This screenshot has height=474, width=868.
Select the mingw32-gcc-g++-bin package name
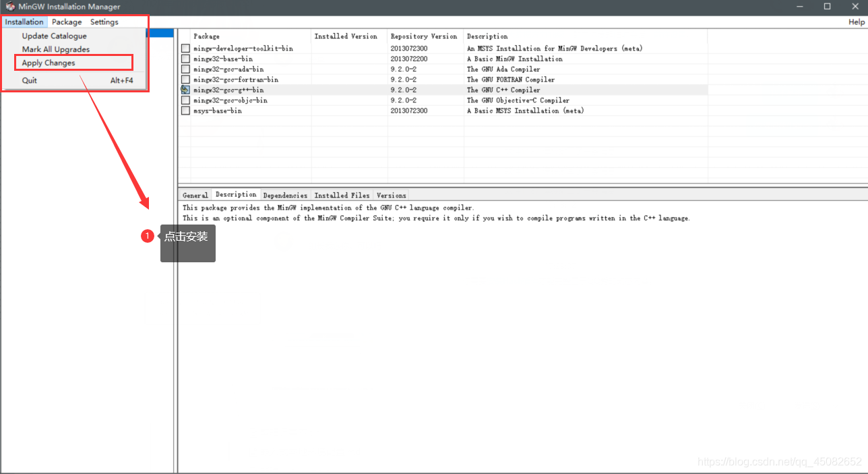coord(228,90)
